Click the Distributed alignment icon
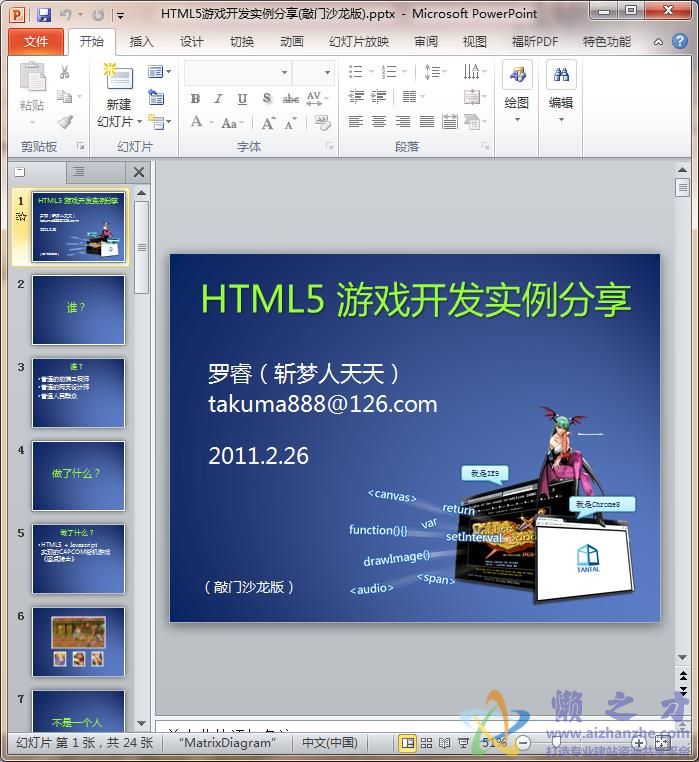 [x=450, y=121]
